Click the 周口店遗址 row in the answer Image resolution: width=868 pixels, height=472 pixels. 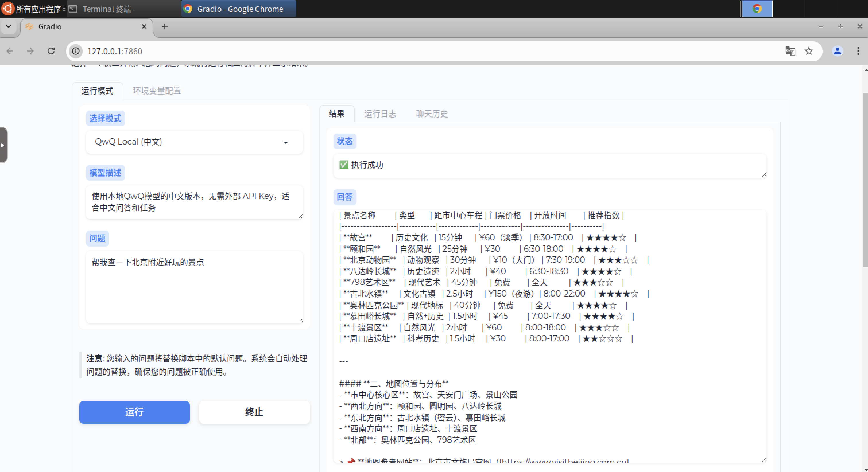click(486, 338)
